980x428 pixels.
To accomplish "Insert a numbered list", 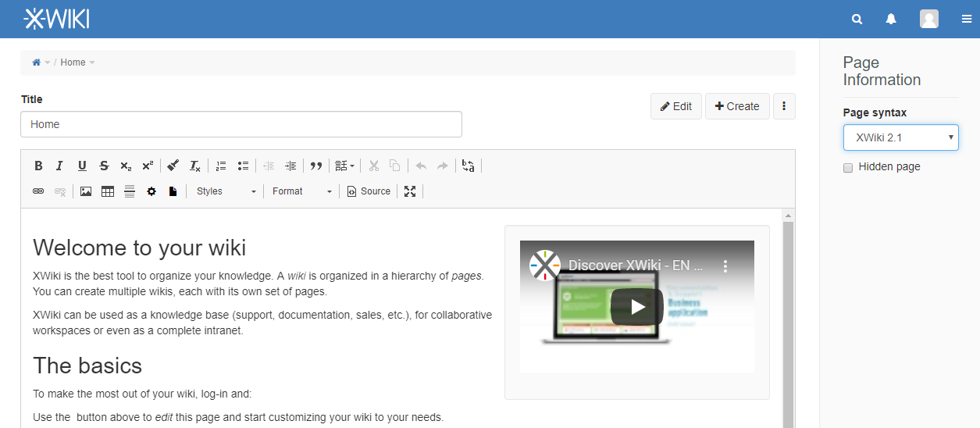I will tap(221, 166).
